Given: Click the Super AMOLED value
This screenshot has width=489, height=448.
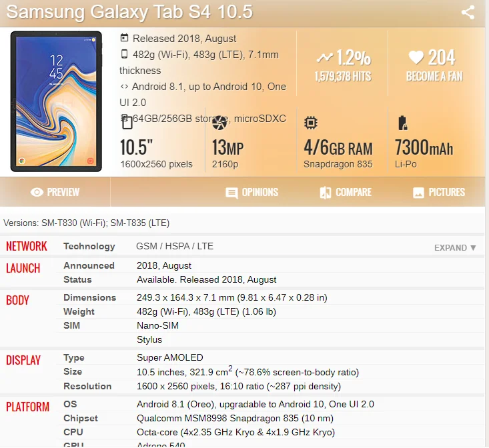Looking at the screenshot, I should coord(170,357).
